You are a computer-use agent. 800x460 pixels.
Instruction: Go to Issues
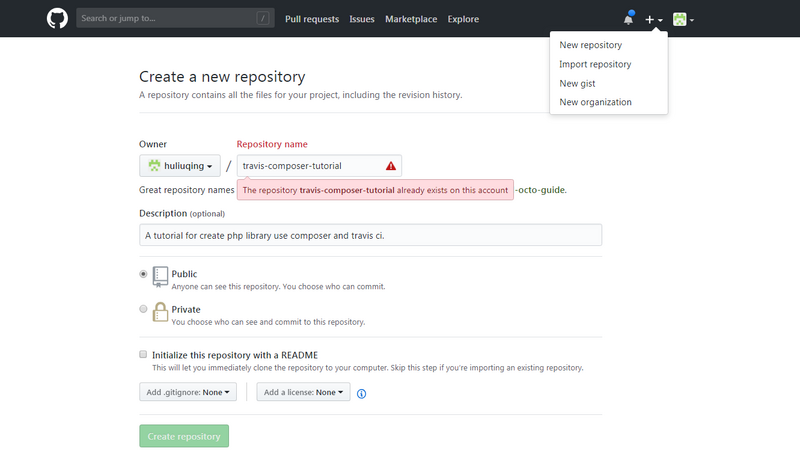click(362, 19)
